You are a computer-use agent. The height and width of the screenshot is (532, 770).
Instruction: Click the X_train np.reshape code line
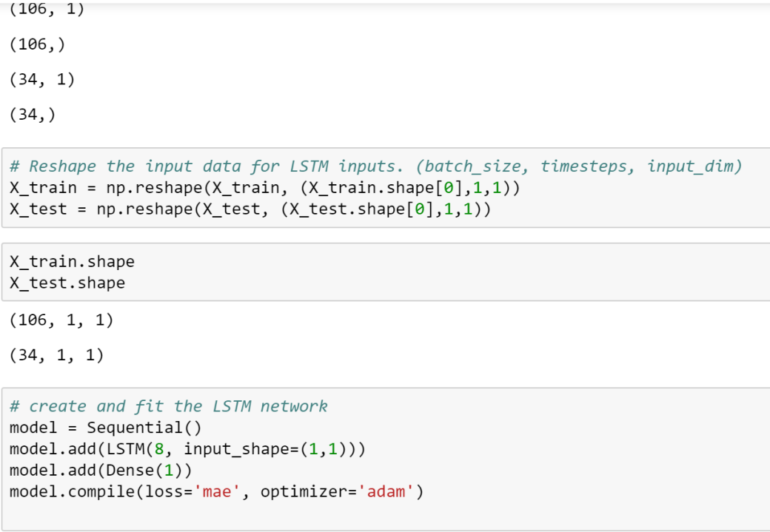point(265,188)
